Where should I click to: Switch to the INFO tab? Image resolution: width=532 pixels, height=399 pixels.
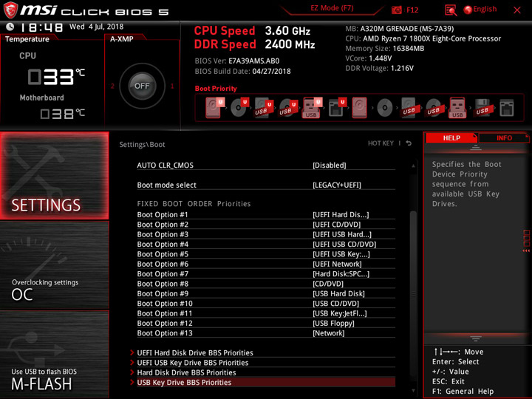[x=504, y=137]
